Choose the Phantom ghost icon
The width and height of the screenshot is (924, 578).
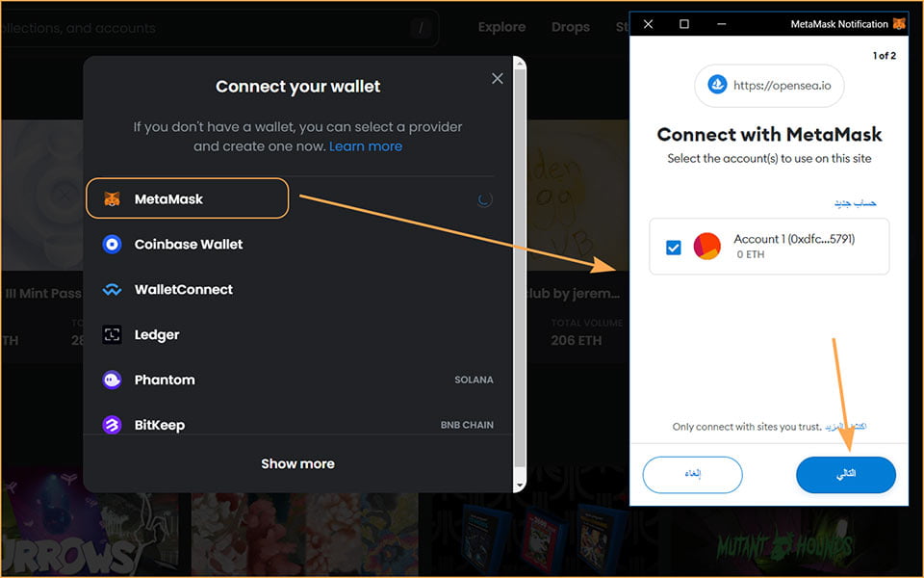pyautogui.click(x=112, y=380)
